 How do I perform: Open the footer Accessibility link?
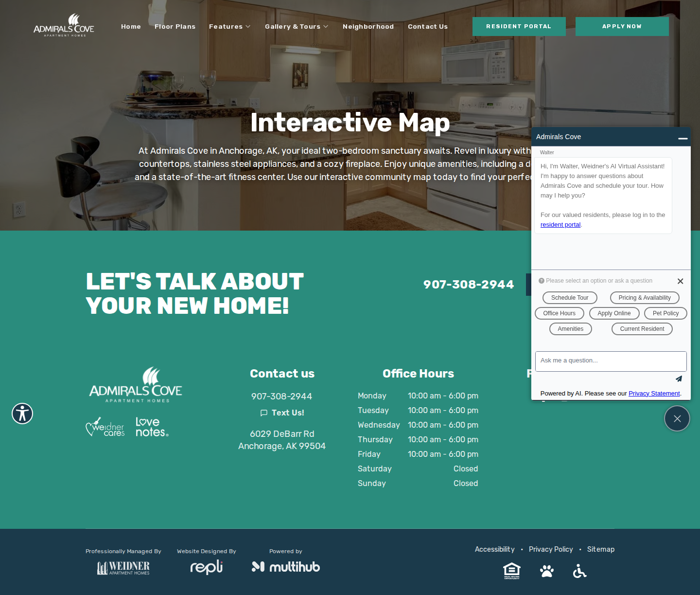pos(495,549)
